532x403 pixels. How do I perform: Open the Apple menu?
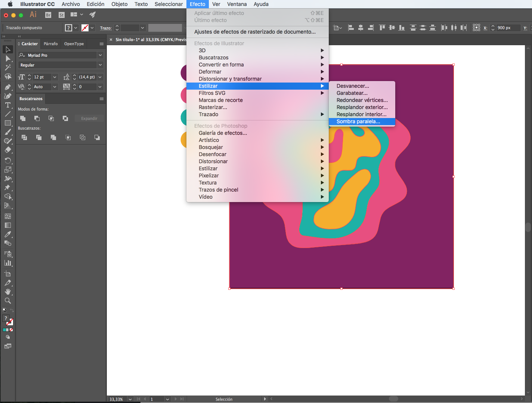point(10,4)
